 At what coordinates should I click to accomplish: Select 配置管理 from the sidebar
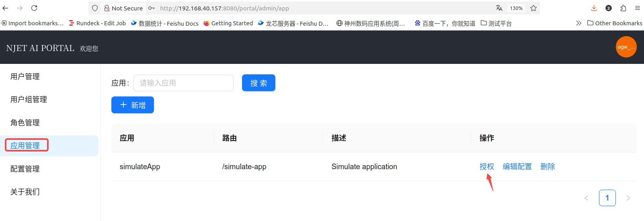(x=25, y=169)
